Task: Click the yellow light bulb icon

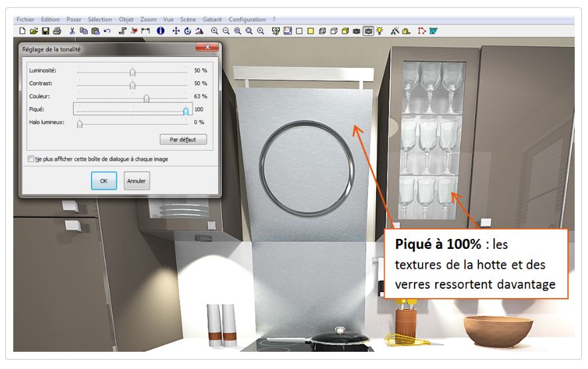Action: tap(380, 31)
